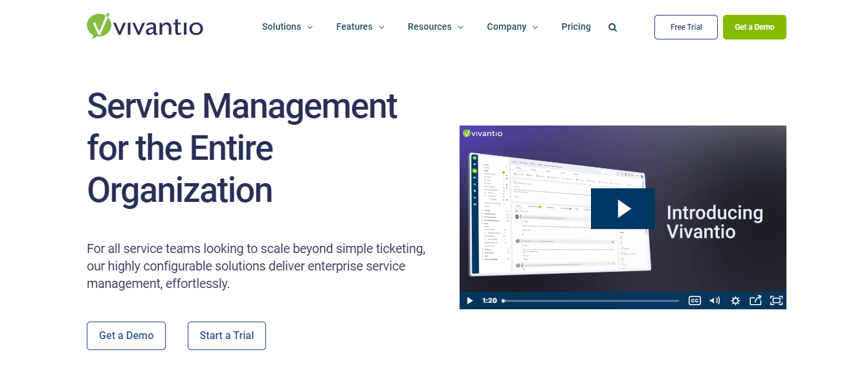This screenshot has height=374, width=868.
Task: Click the Get a Demo button below hero text
Action: [126, 336]
